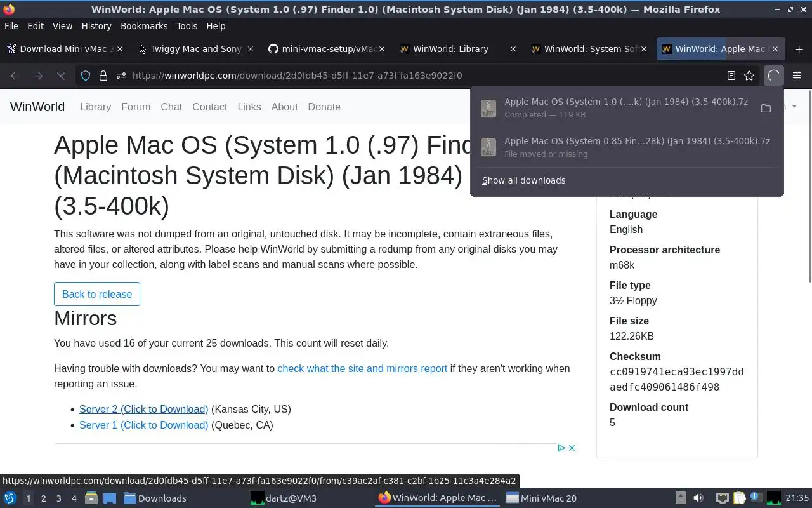Click the 7z icon of System 0.85 download

pos(488,147)
